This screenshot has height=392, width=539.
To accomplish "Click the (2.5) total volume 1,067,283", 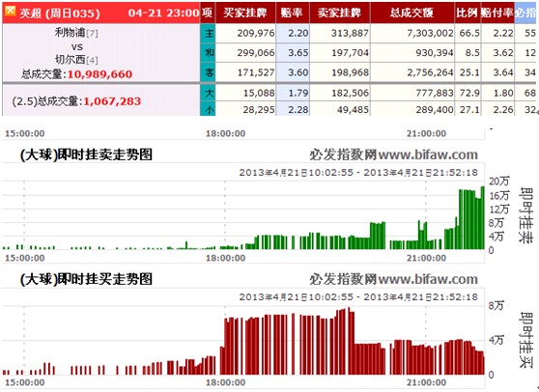I will point(112,101).
